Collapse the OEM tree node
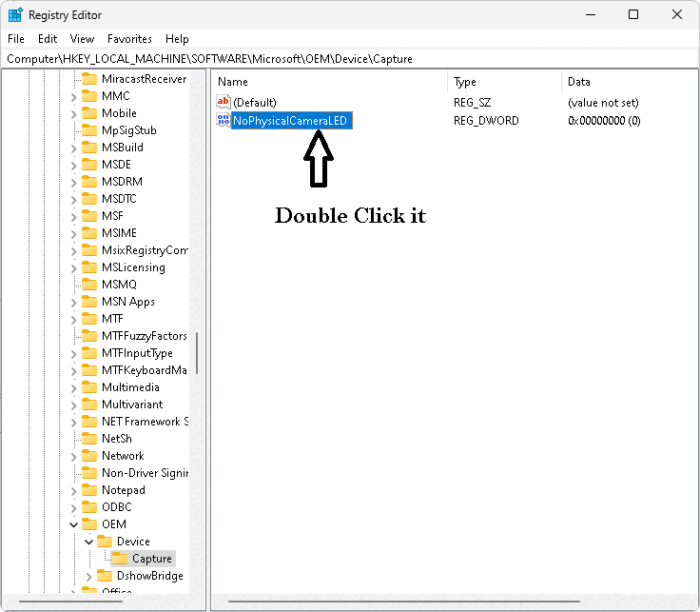The height and width of the screenshot is (612, 700). [74, 524]
